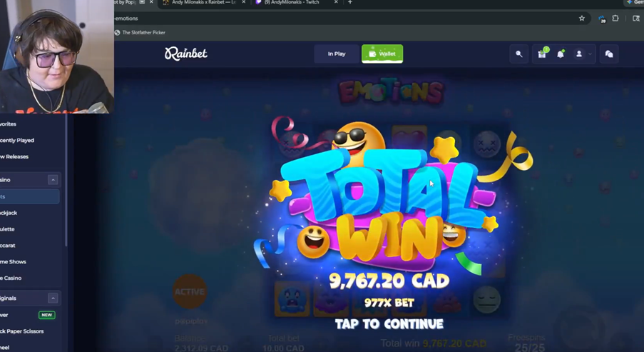This screenshot has height=352, width=644.
Task: Open the search magnifier icon
Action: click(x=518, y=54)
